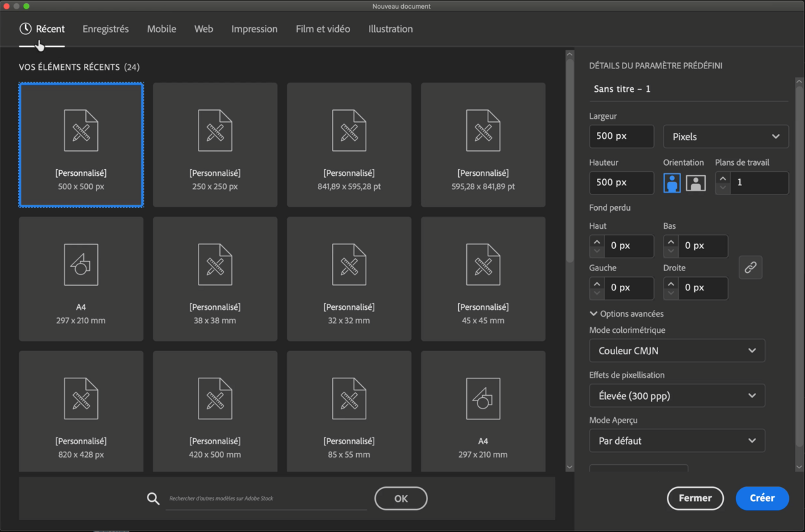Click the VOS ÉLÉMENTS RÉCENTS heading
The width and height of the screenshot is (805, 532).
tap(79, 67)
